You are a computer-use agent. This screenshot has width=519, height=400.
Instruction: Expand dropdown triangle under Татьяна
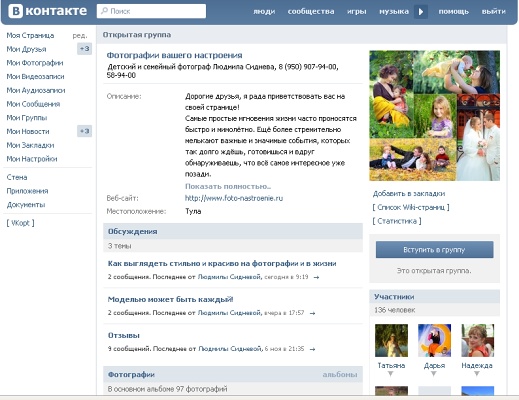[391, 374]
